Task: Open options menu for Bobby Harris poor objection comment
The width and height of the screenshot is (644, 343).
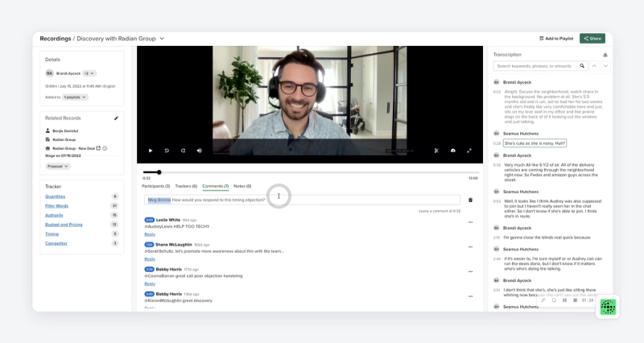Action: pyautogui.click(x=470, y=271)
